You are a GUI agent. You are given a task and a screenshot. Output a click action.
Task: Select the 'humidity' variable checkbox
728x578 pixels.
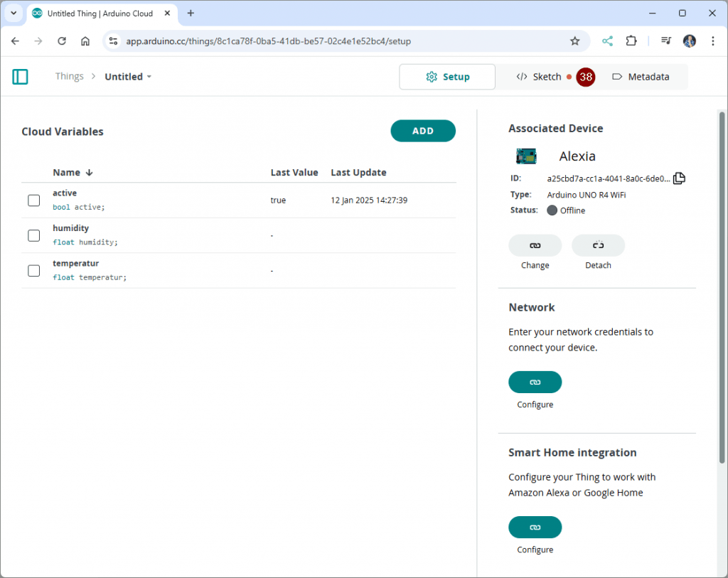pos(33,235)
